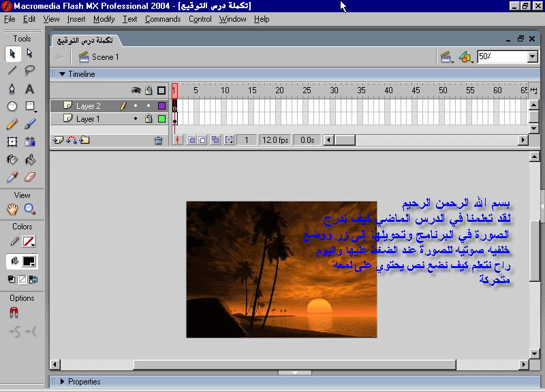Select the Line tool

(12, 71)
